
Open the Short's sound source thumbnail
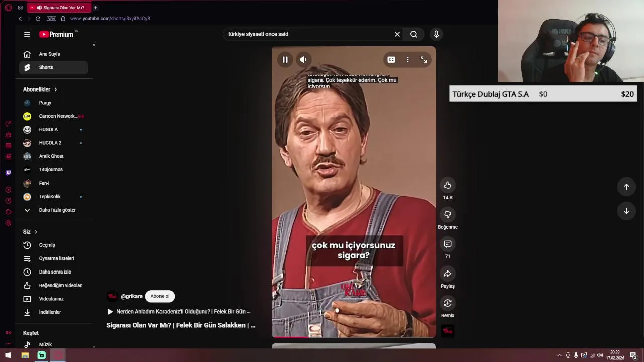(x=448, y=331)
